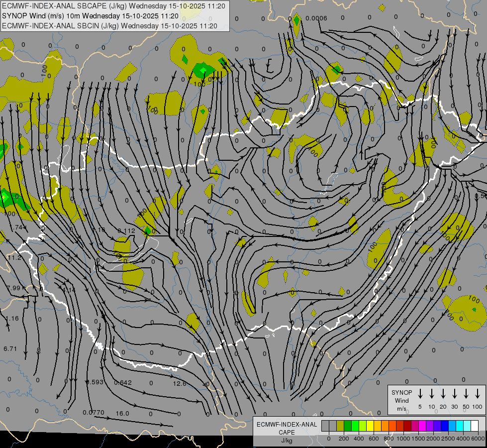Screen dimensions: 487x448
Task: Click the SYNOP Wind 10m title line
Action: (x=90, y=16)
